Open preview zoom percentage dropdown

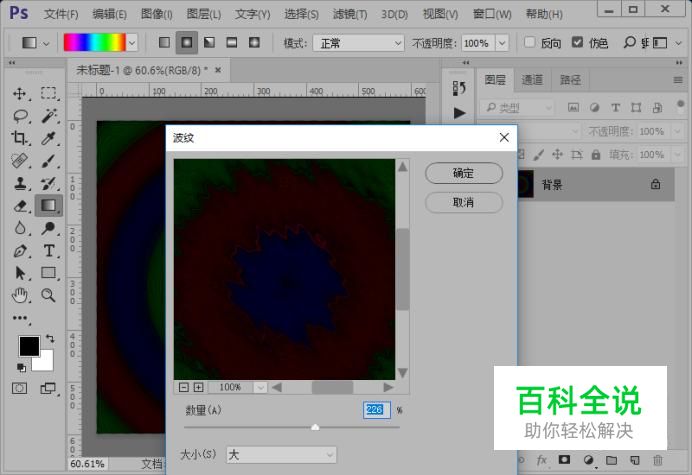click(x=260, y=388)
